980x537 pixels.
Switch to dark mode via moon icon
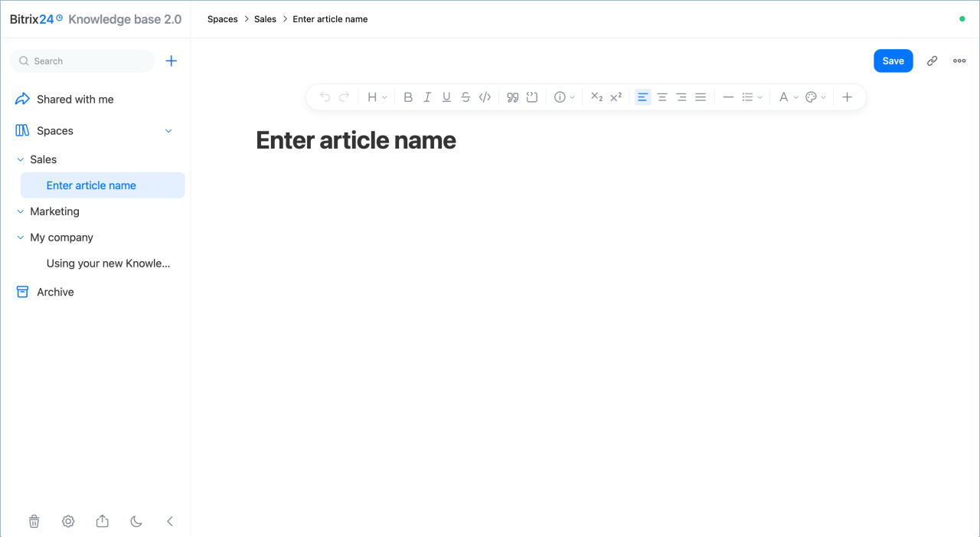click(136, 522)
